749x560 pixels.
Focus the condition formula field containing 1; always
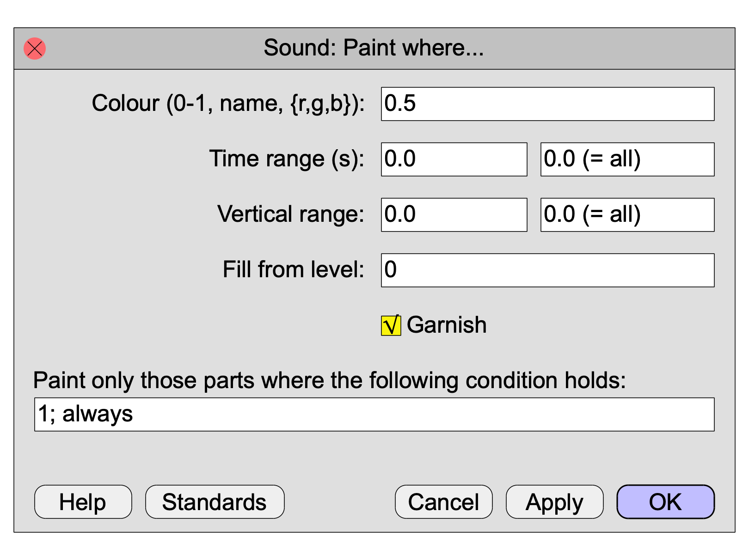point(374,414)
